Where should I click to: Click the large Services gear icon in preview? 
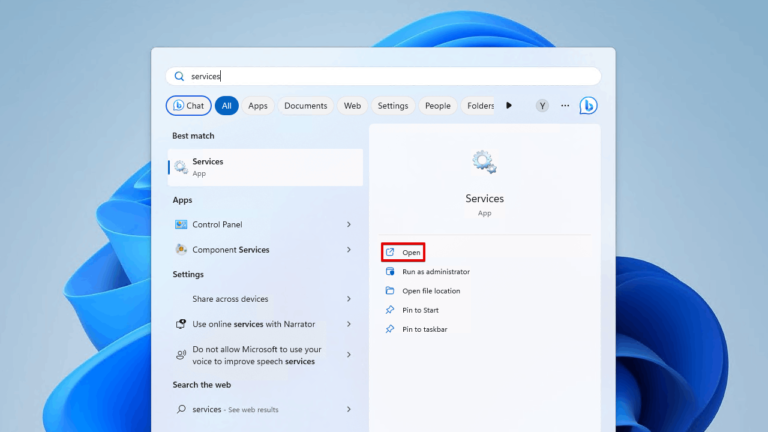coord(484,162)
